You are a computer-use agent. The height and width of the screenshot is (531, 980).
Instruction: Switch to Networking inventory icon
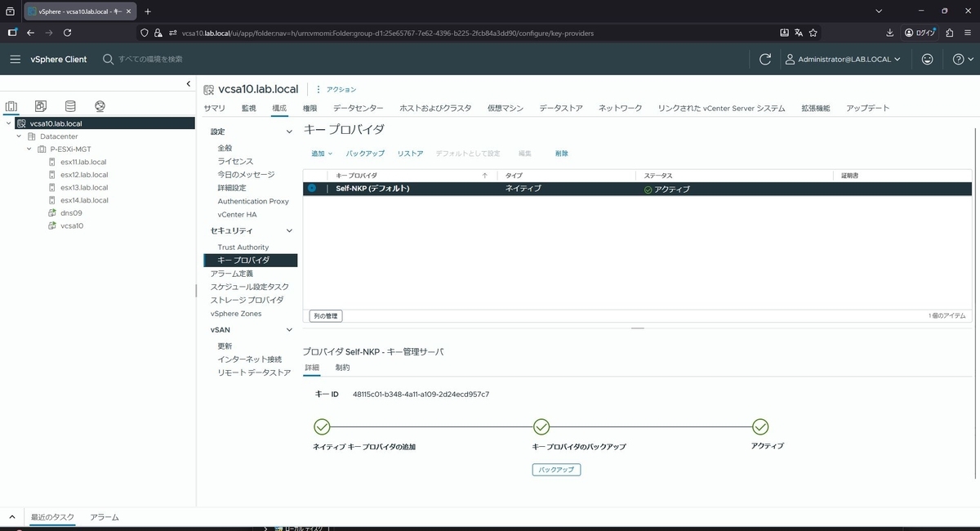(100, 106)
